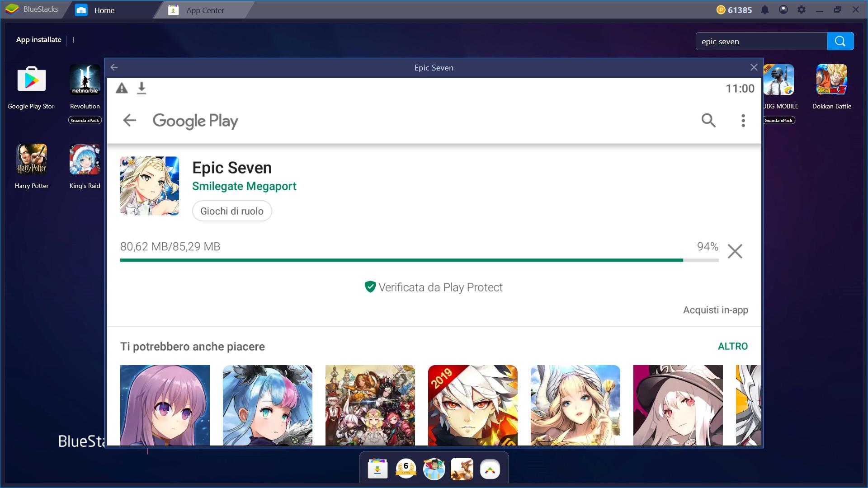
Task: Open BlueStacks notifications bell
Action: tap(765, 9)
